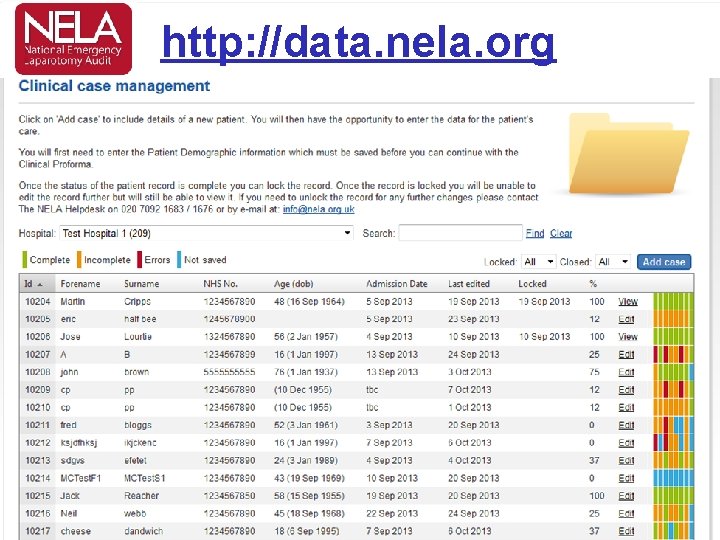Click admission date '22 Sep 2013' cell
The height and width of the screenshot is (540, 720).
(x=392, y=513)
